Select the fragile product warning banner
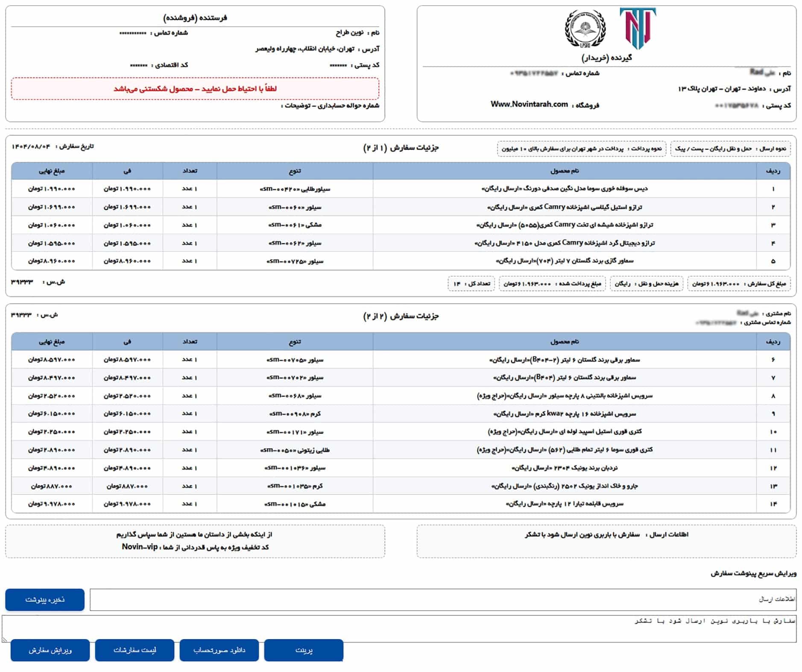Viewport: 802px width, 672px height. click(x=194, y=88)
